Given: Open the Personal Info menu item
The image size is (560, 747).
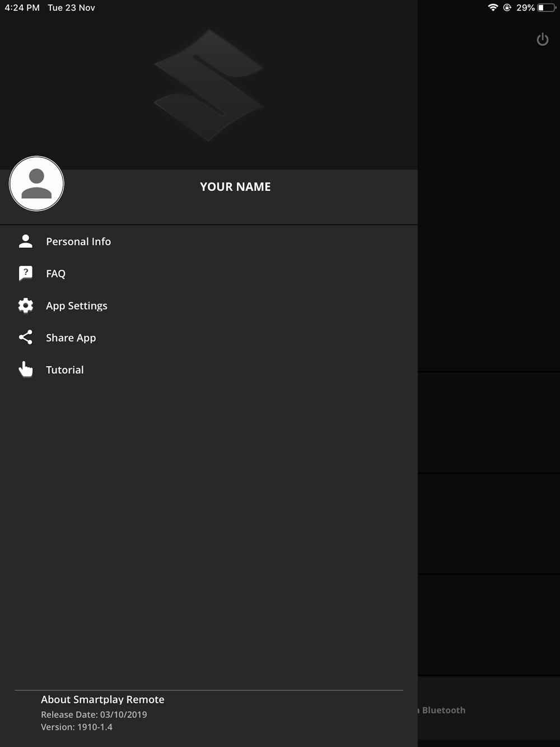Looking at the screenshot, I should [x=209, y=241].
